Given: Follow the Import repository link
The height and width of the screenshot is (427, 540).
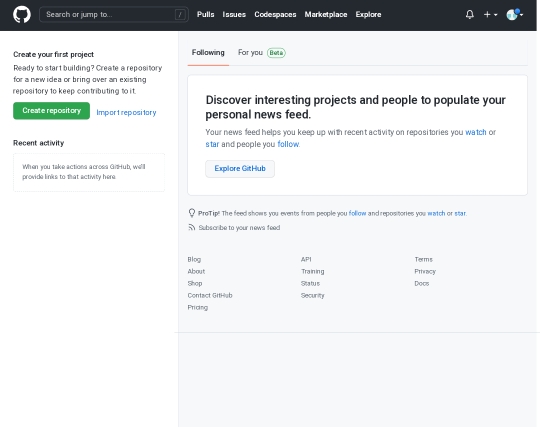Looking at the screenshot, I should pyautogui.click(x=126, y=112).
